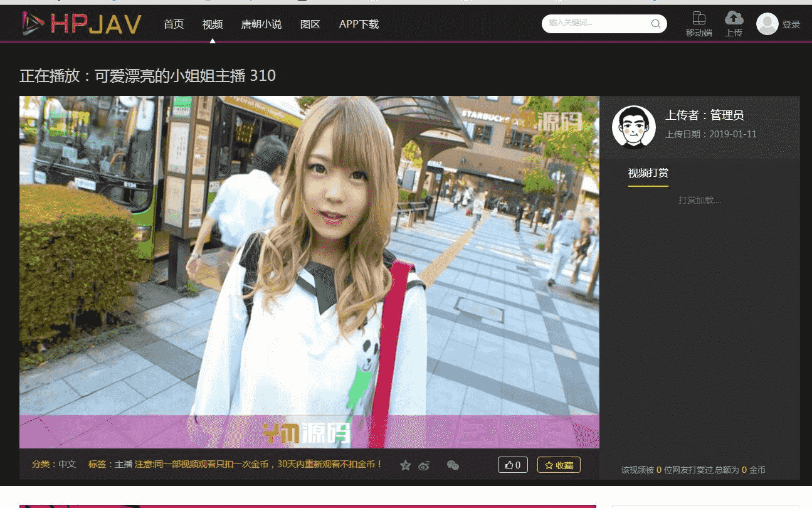Navigate to the 图区 section
This screenshot has height=508, width=812.
(310, 24)
